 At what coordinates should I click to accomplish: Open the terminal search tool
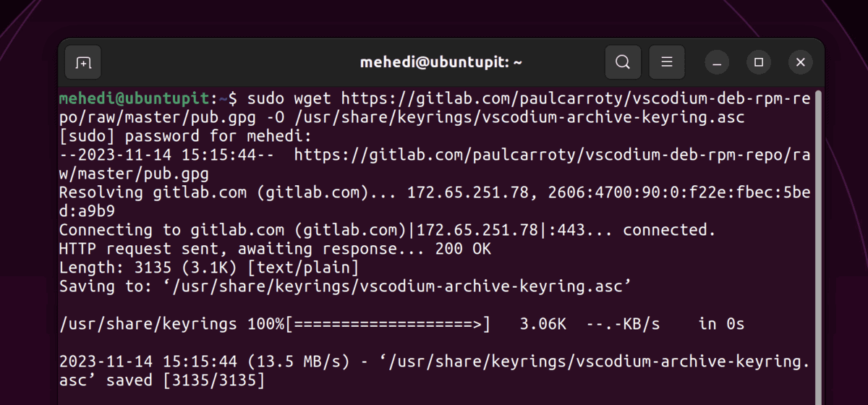(623, 62)
